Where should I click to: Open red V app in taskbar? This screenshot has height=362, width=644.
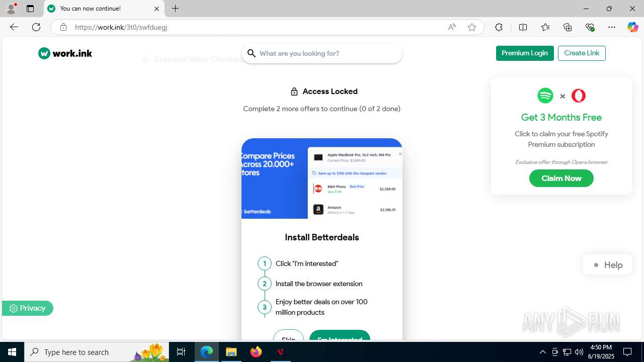pos(281,352)
